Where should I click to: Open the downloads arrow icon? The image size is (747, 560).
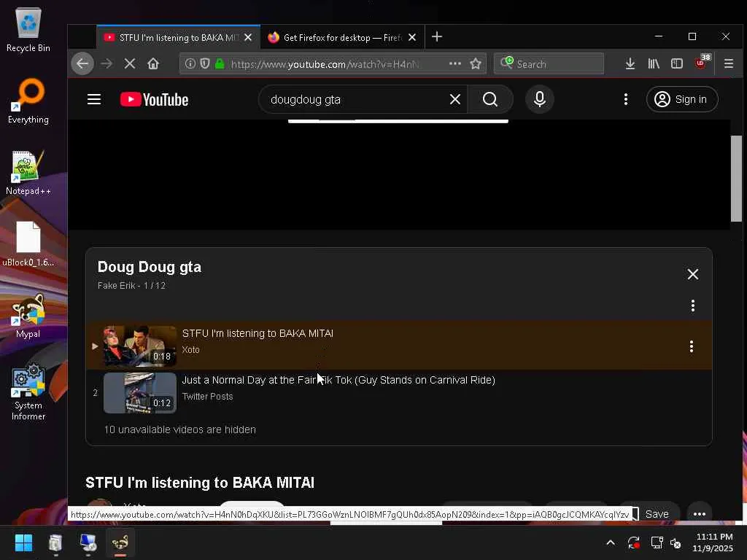[630, 63]
